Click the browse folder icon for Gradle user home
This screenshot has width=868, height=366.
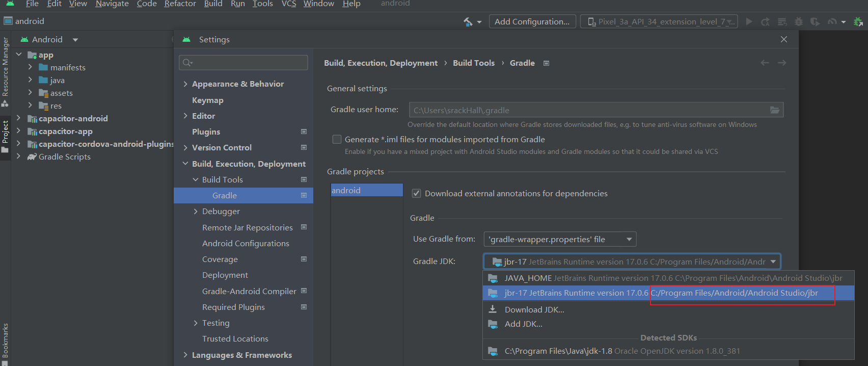pos(774,110)
